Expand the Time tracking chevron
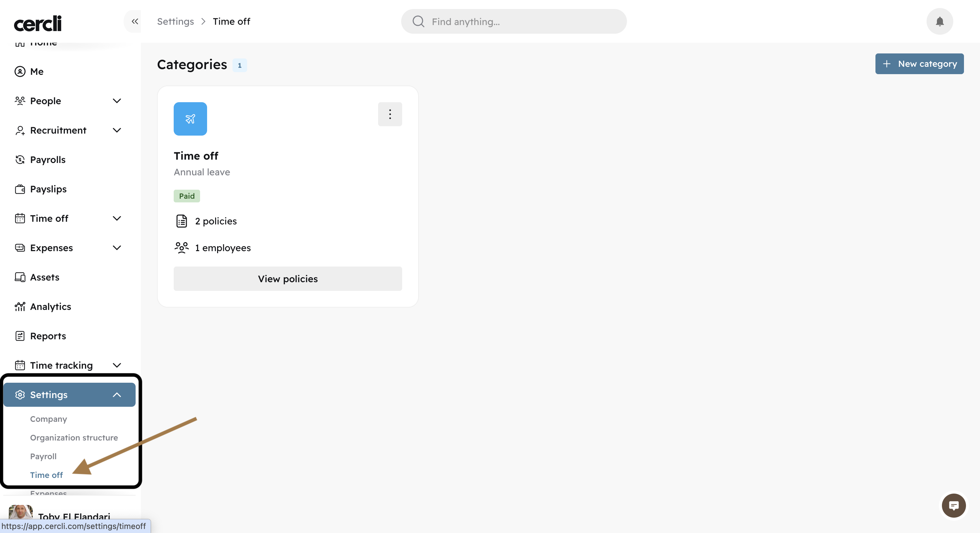980x533 pixels. point(117,365)
